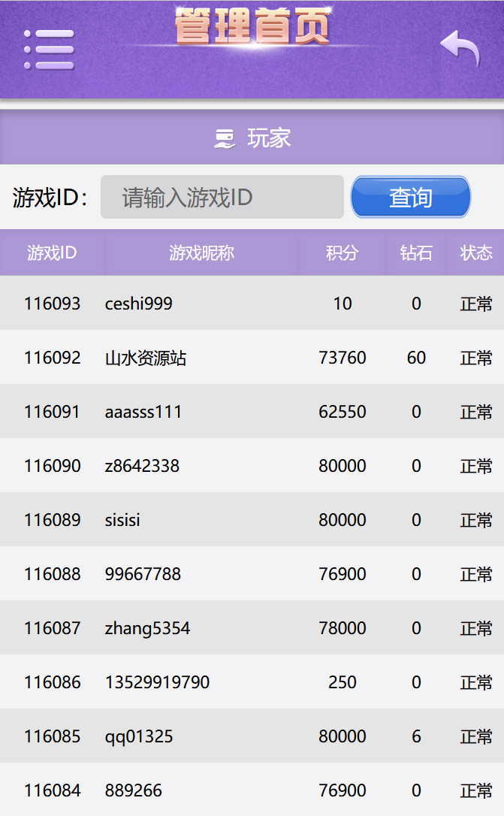The height and width of the screenshot is (816, 504).
Task: Select nickname 山水资源站
Action: coord(146,358)
